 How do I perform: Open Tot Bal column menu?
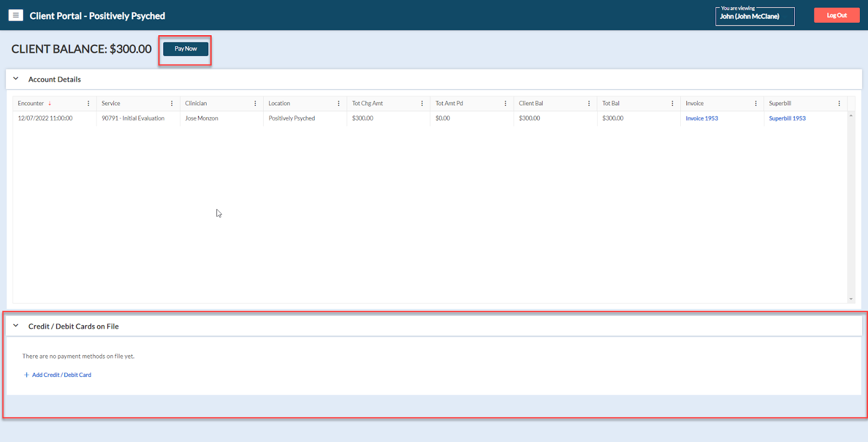pos(673,103)
